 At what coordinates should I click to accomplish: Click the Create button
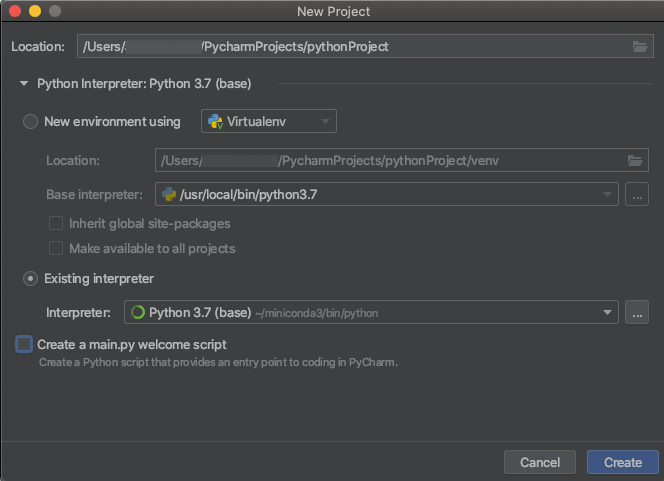[x=623, y=462]
